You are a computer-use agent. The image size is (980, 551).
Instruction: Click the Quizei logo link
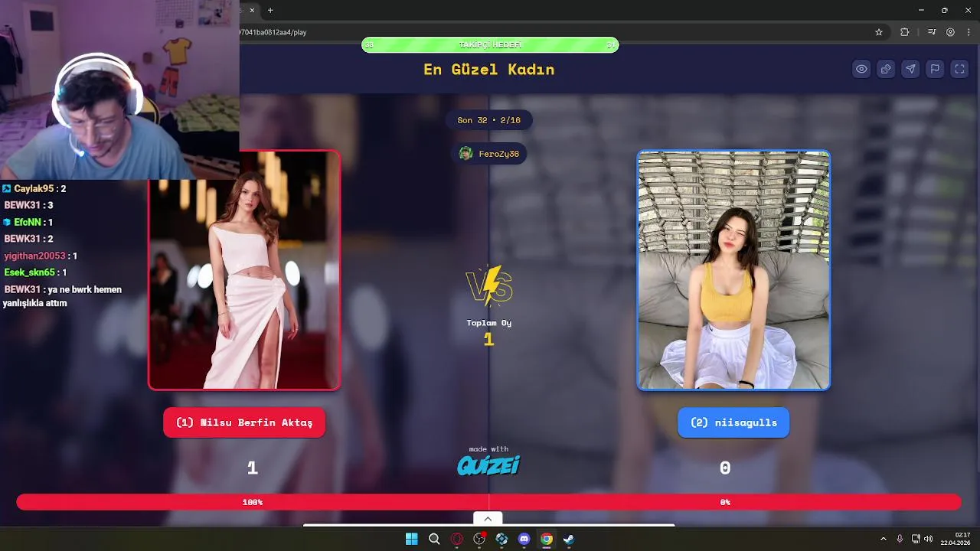point(488,465)
